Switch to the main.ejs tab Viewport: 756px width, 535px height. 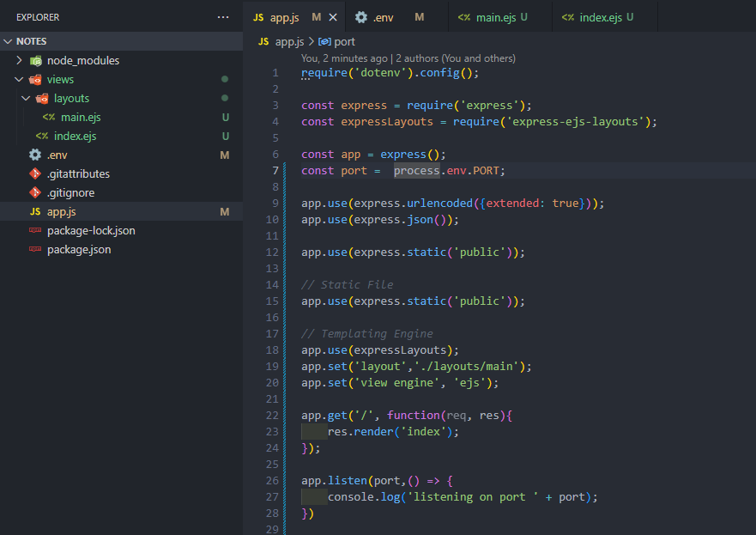(x=493, y=17)
